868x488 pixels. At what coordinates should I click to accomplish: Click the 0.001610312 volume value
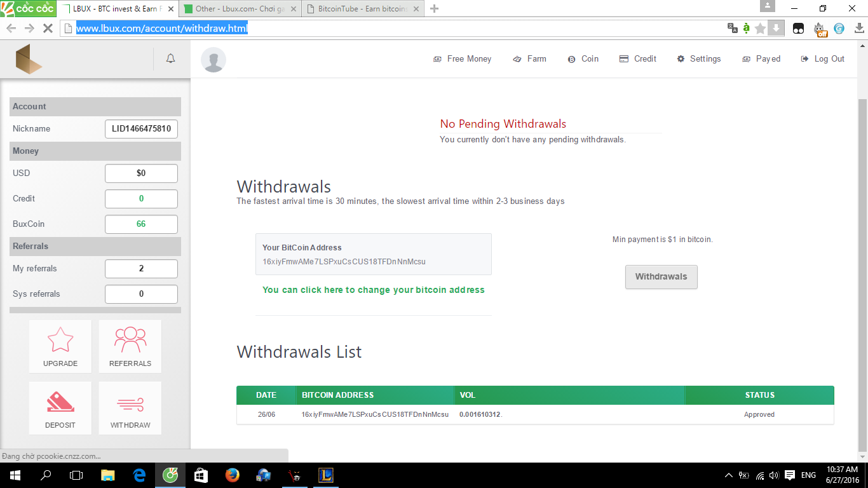[x=480, y=414]
